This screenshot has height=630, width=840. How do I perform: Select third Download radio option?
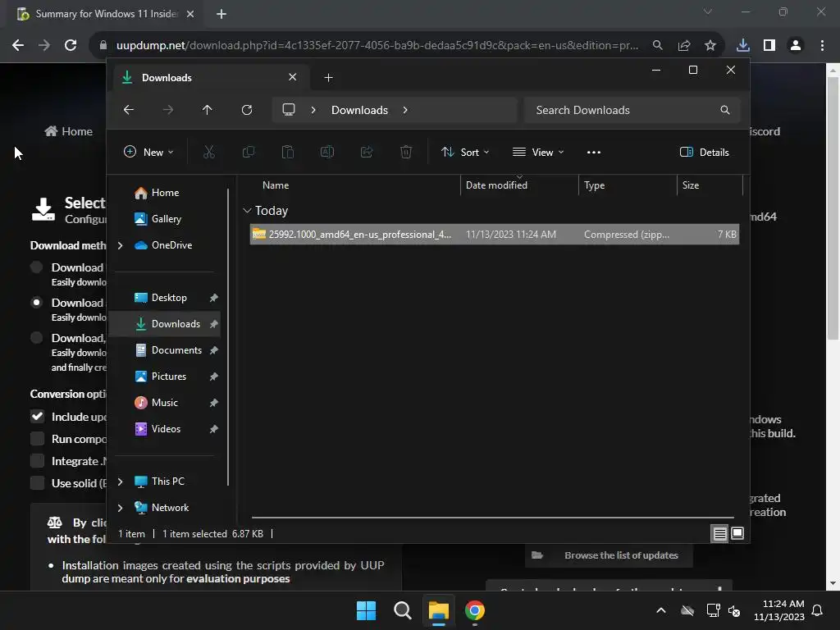[36, 338]
